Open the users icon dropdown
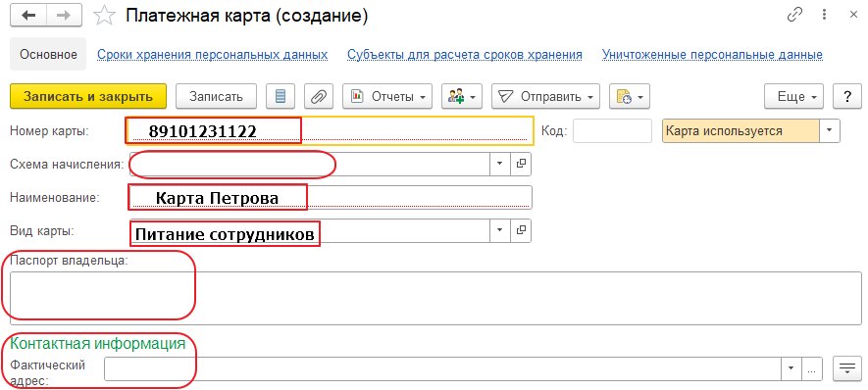 [x=462, y=96]
